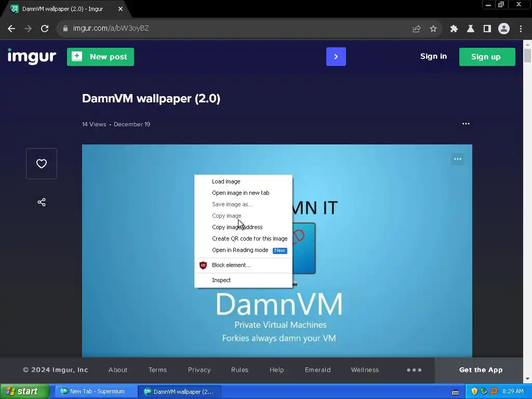
Task: Click the uBlock Origin shield icon in menu
Action: pyautogui.click(x=203, y=265)
